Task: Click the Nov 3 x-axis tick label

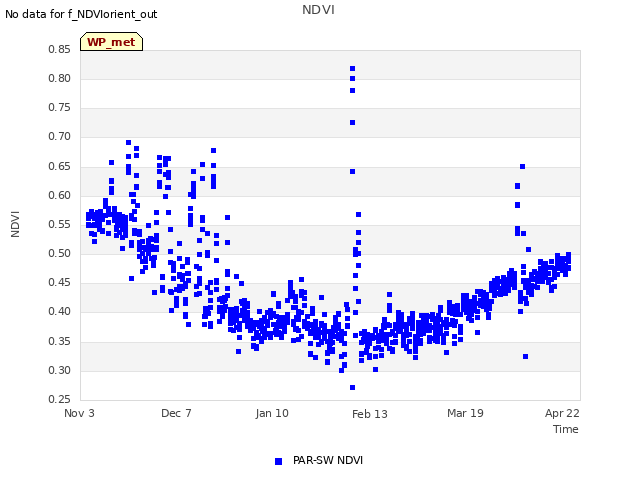Action: click(79, 413)
